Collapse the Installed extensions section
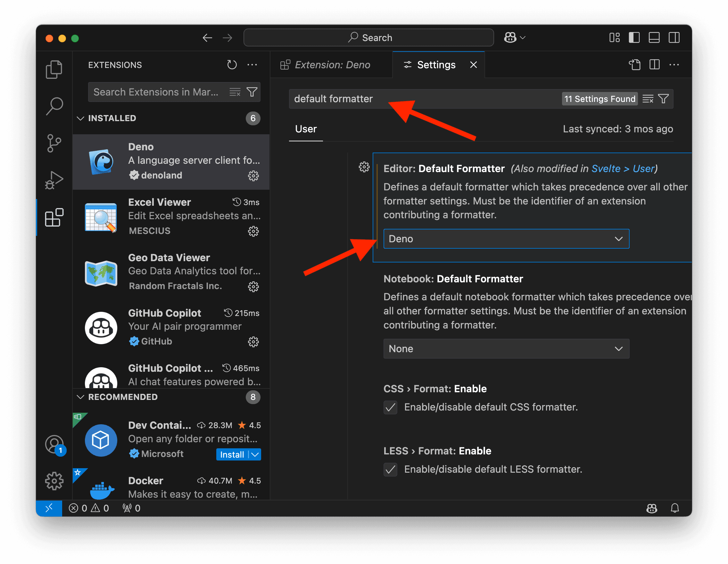Viewport: 728px width, 564px height. [80, 118]
